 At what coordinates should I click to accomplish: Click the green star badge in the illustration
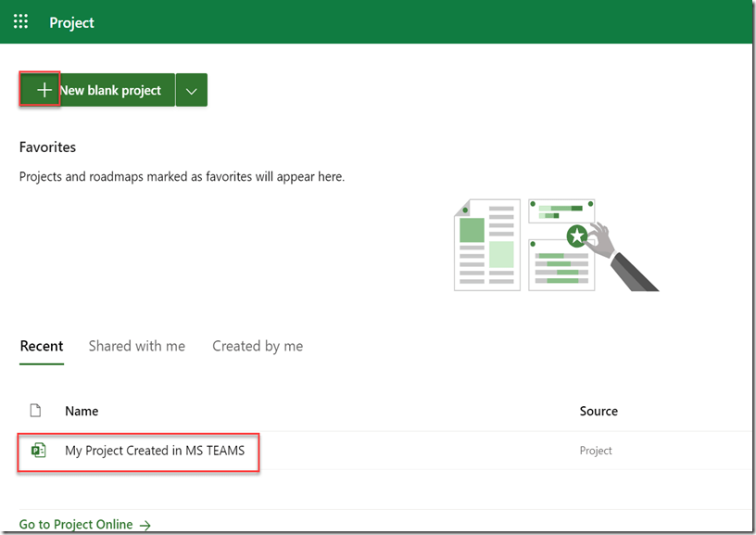tap(577, 236)
